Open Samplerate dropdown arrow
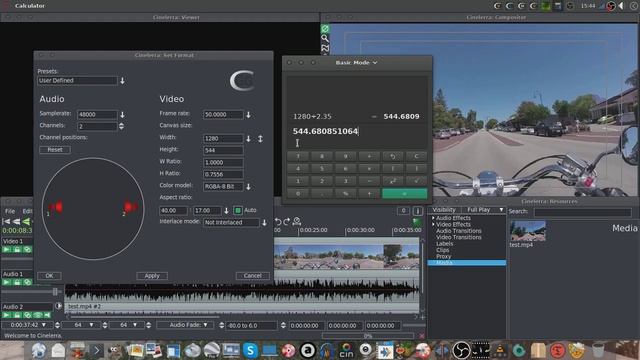 tap(122, 115)
